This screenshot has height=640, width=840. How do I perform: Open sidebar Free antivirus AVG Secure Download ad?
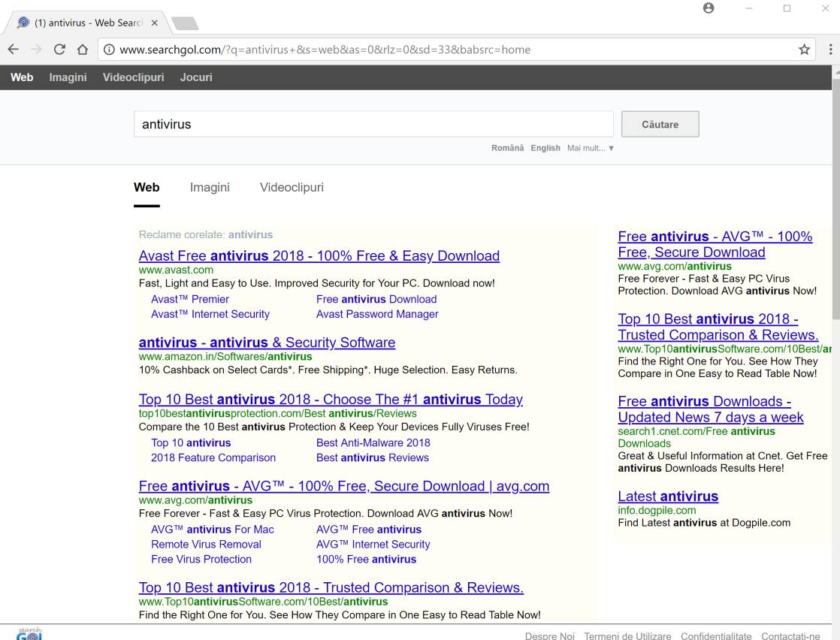715,244
